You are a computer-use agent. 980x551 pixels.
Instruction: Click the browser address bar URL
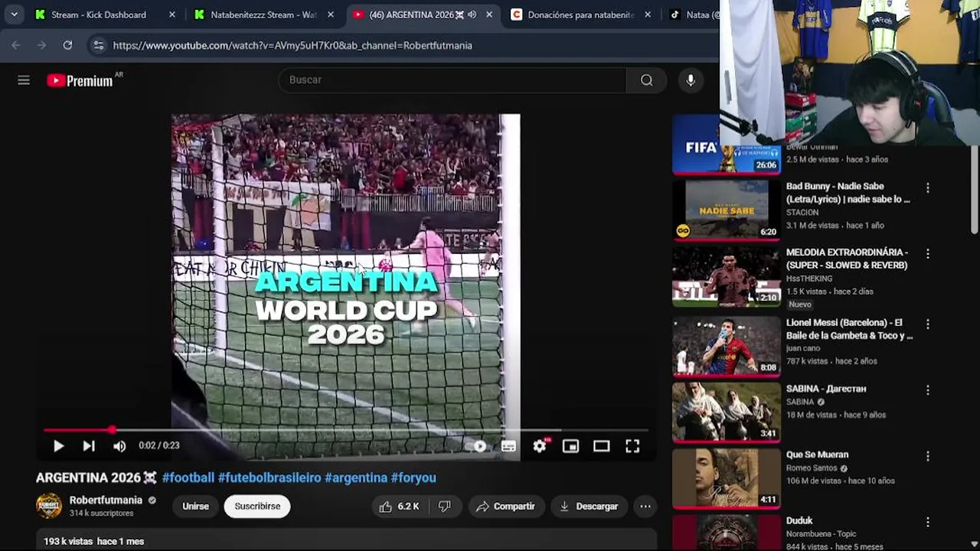click(x=292, y=46)
